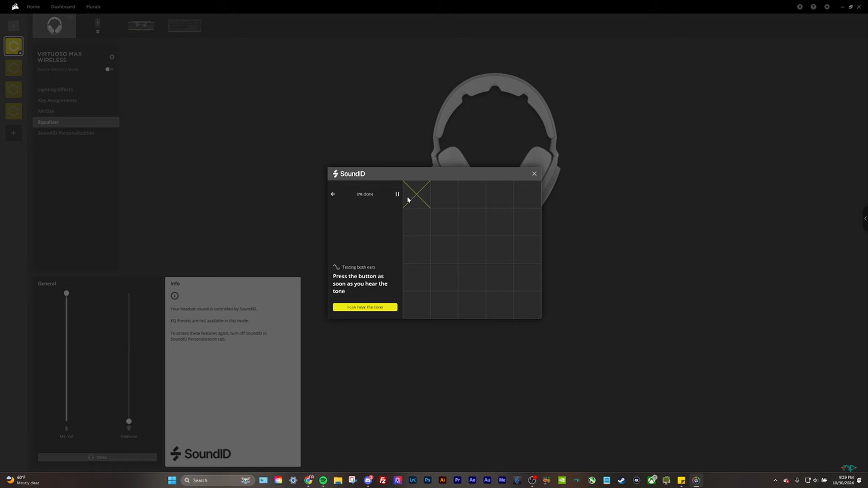
Task: Select the headset device thumbnail
Action: coord(54,26)
